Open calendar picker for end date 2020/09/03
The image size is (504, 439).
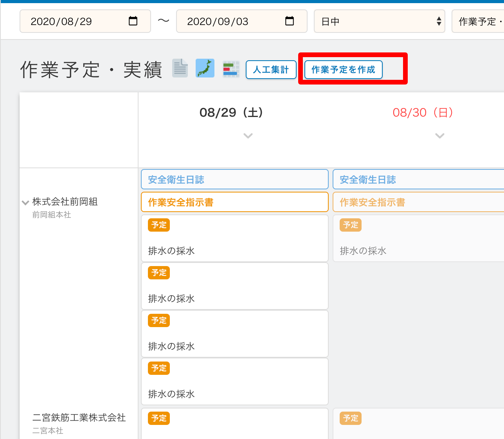[290, 21]
